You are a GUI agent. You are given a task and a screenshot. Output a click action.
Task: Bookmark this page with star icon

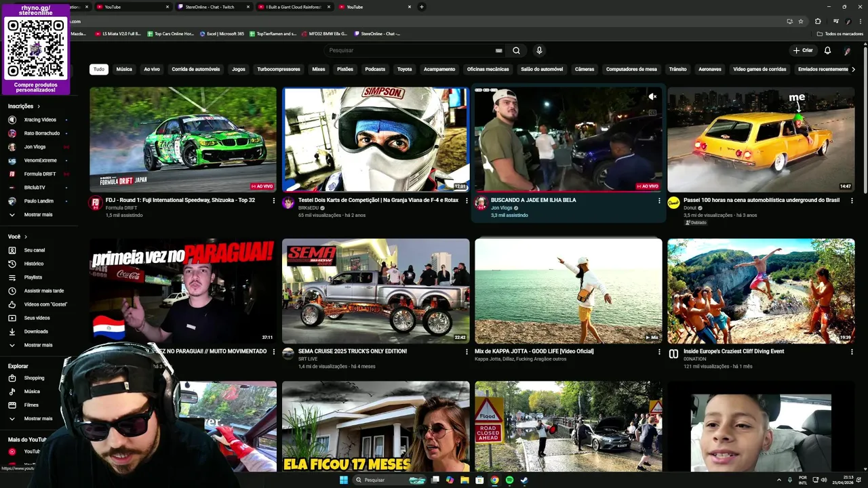(x=801, y=21)
